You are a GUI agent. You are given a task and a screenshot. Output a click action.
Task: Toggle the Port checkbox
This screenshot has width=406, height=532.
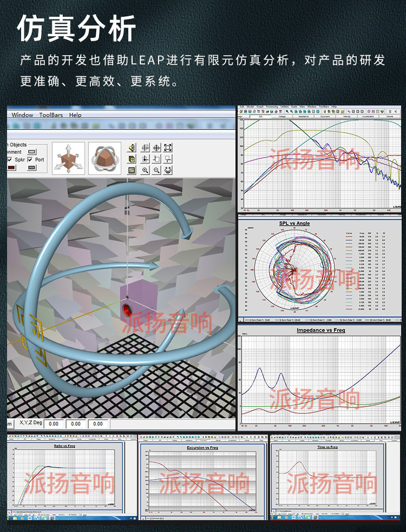(x=30, y=160)
